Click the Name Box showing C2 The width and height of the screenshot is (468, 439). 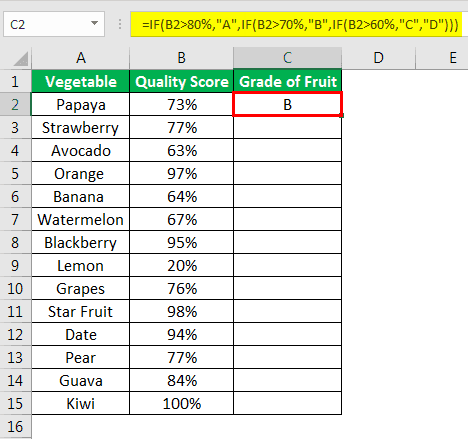[x=53, y=24]
